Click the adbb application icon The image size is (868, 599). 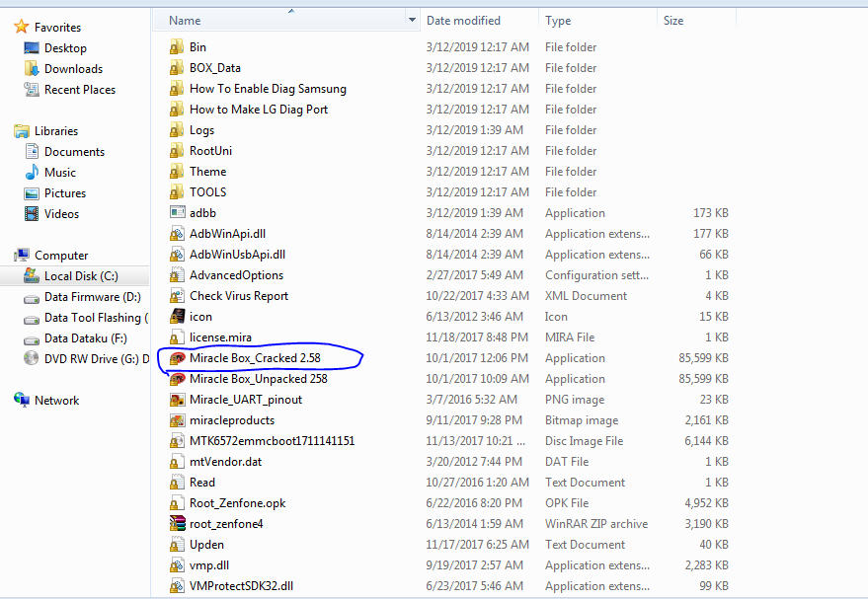177,212
